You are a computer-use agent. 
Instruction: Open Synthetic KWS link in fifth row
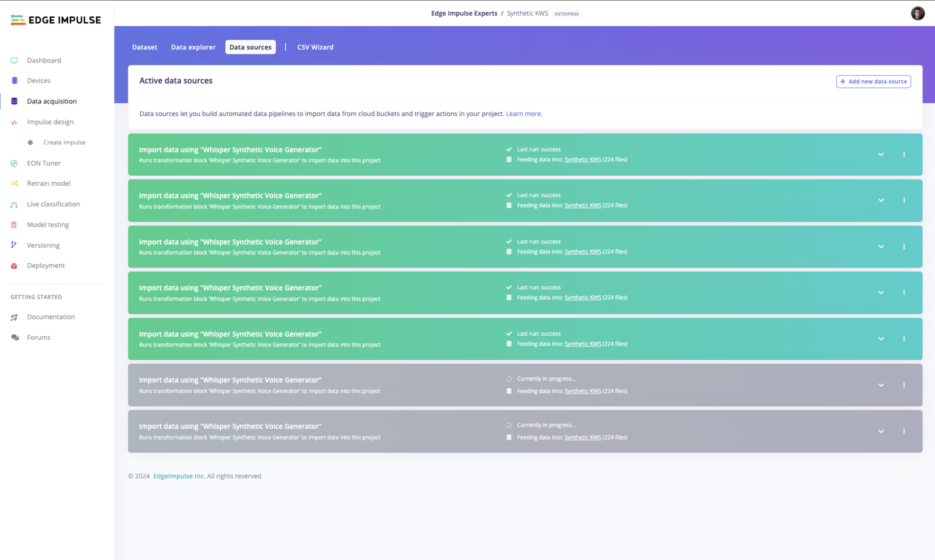(583, 344)
